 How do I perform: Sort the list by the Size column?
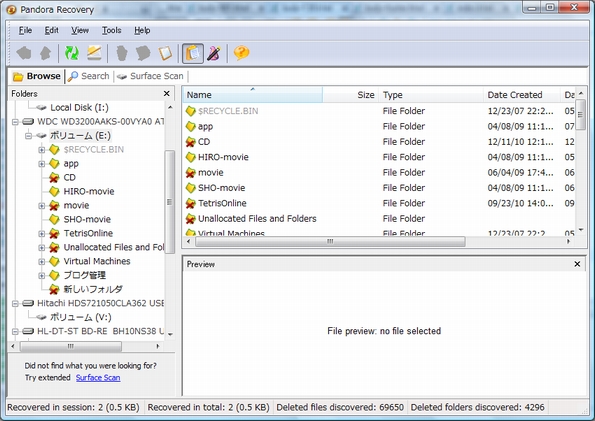351,95
